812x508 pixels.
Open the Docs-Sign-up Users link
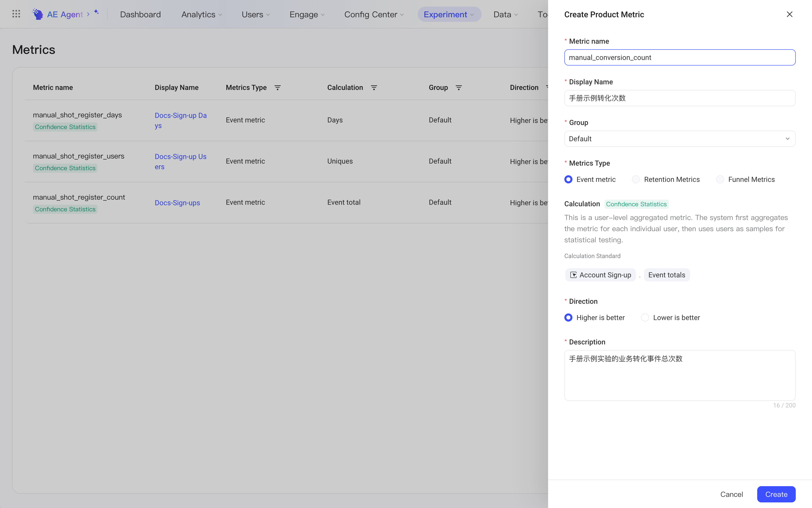pos(180,162)
